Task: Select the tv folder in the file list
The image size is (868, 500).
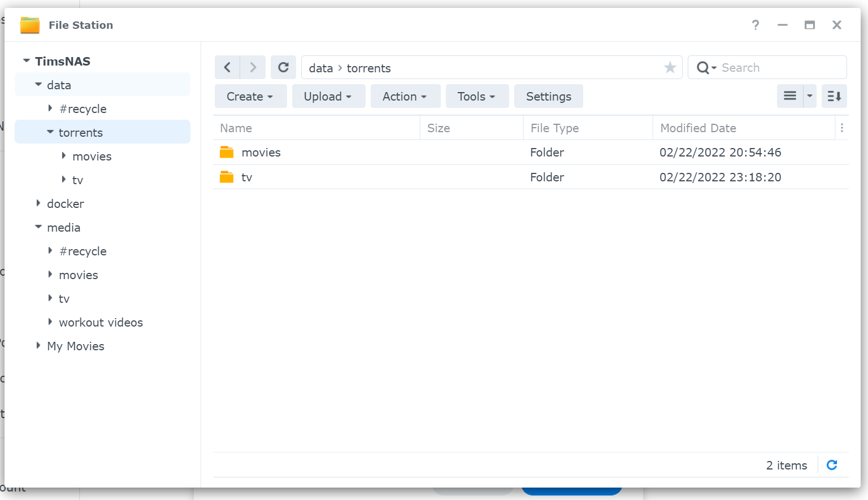Action: point(247,177)
